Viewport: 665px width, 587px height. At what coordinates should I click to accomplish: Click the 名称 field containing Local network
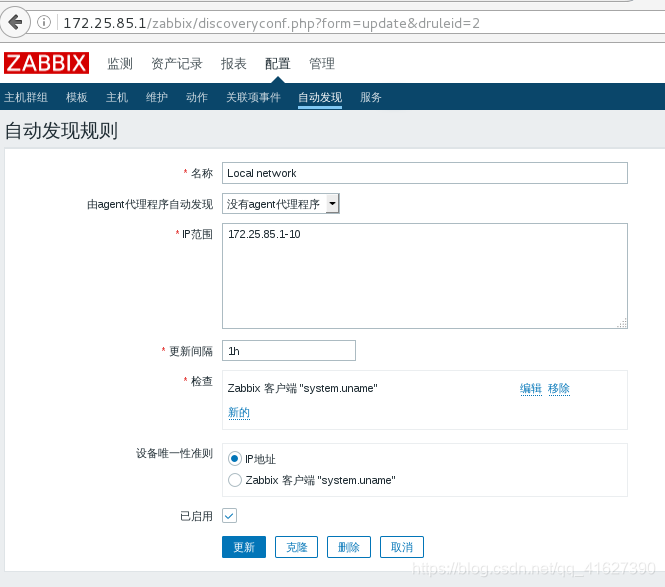(425, 173)
